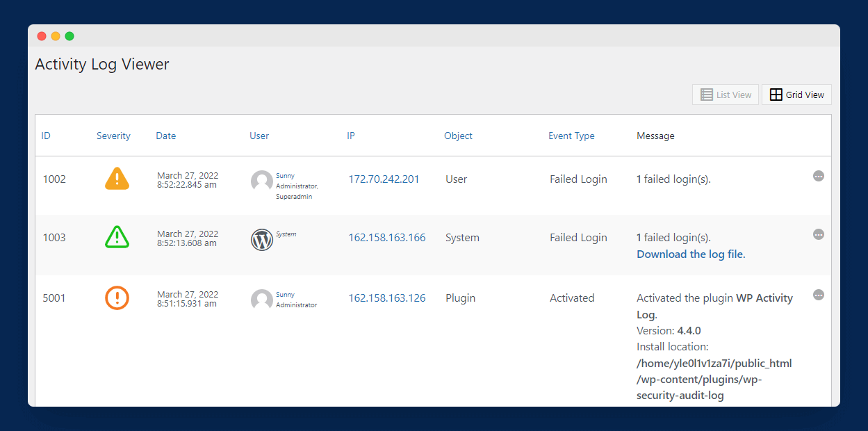Open more options menu for event 1003
Screen dimensions: 868x431
[819, 235]
